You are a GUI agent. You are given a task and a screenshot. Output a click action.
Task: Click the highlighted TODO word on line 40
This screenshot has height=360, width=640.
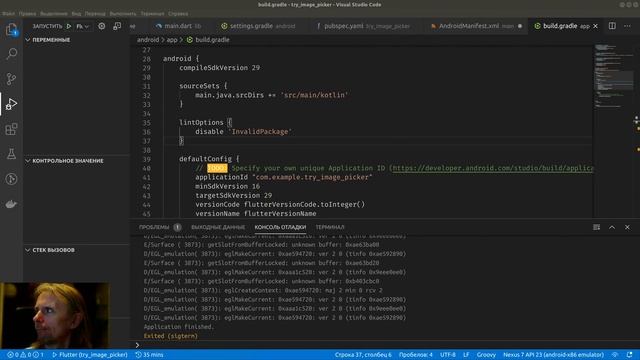(217, 168)
